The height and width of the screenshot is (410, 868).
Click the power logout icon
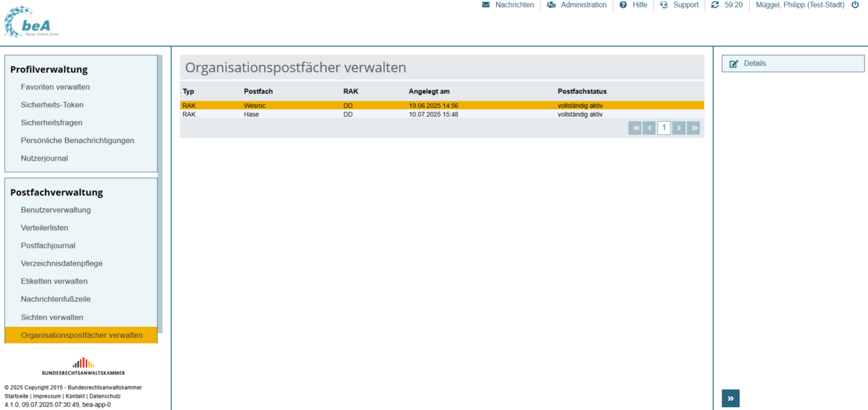click(855, 5)
